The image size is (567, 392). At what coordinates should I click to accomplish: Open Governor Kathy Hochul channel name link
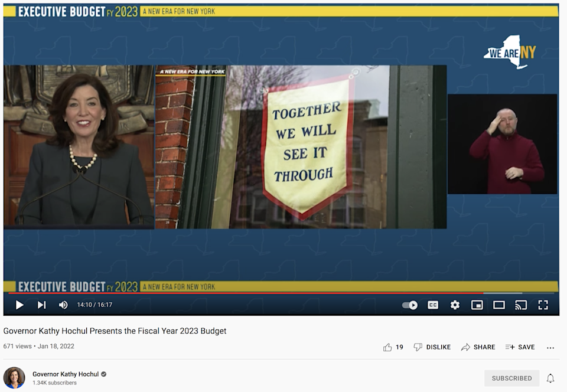65,374
